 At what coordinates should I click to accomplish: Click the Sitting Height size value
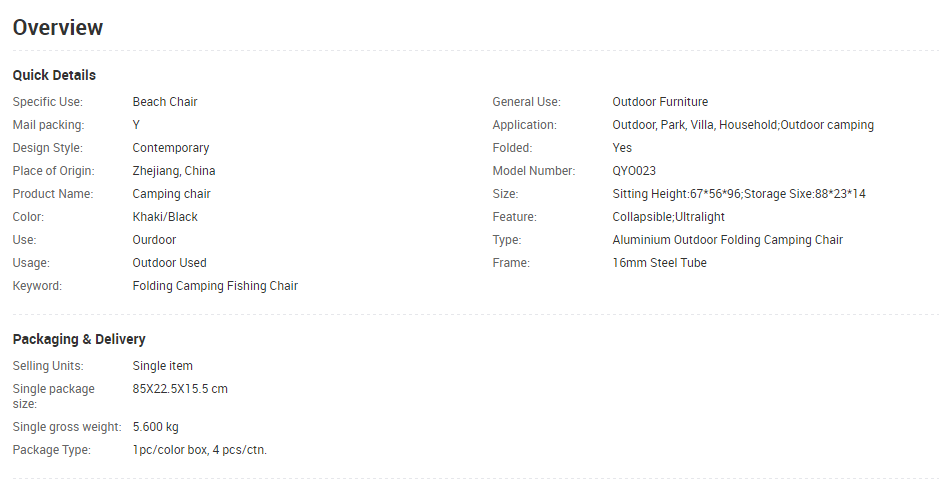738,194
